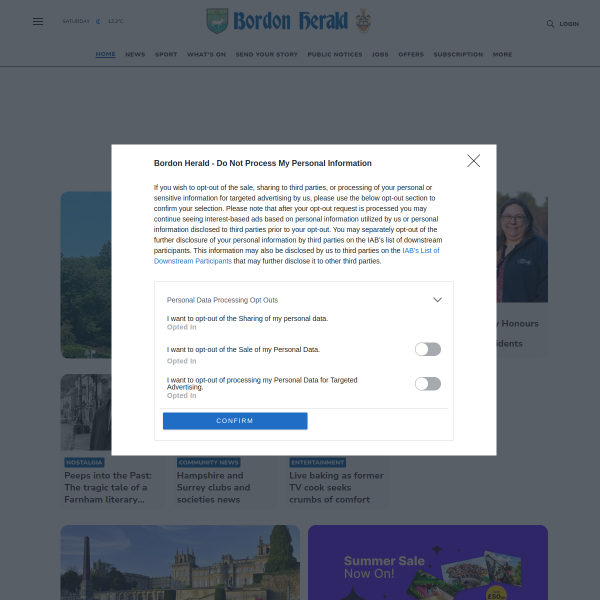
Task: Click the 12.2°C temperature reading
Action: [x=116, y=21]
